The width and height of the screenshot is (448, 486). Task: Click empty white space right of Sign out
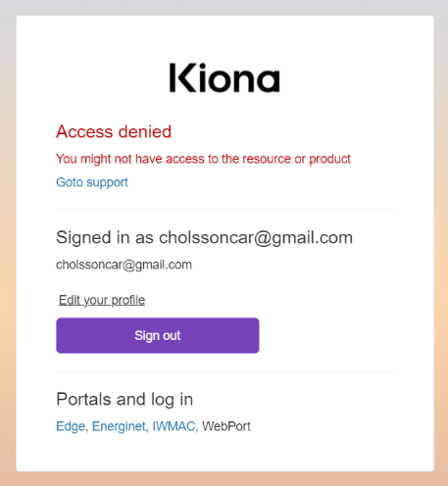coord(326,335)
